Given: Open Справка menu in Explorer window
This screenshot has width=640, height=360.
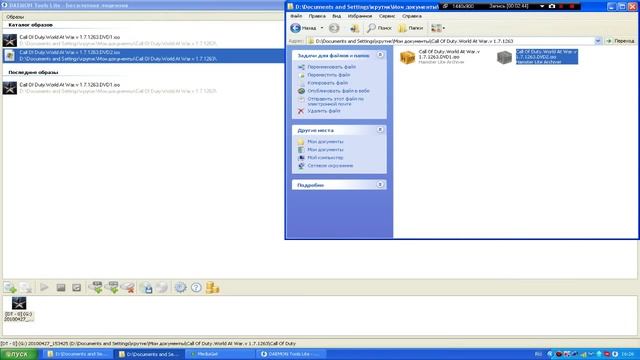Looking at the screenshot, I should tap(411, 16).
